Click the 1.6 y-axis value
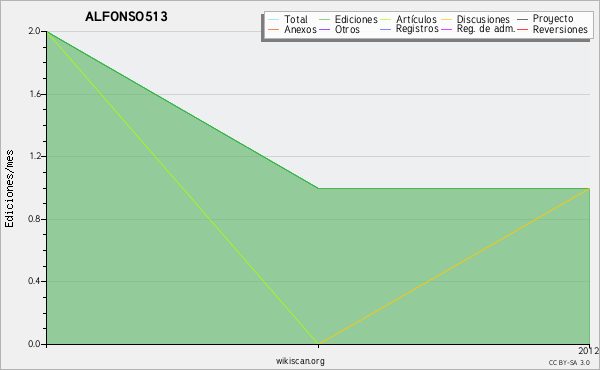 [35, 94]
